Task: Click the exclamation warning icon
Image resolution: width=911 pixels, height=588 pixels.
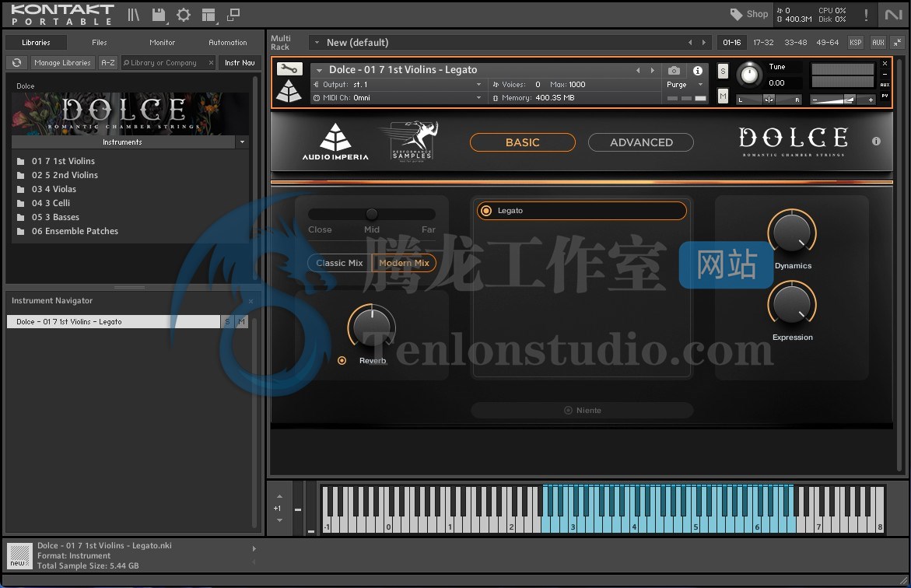Action: point(866,15)
